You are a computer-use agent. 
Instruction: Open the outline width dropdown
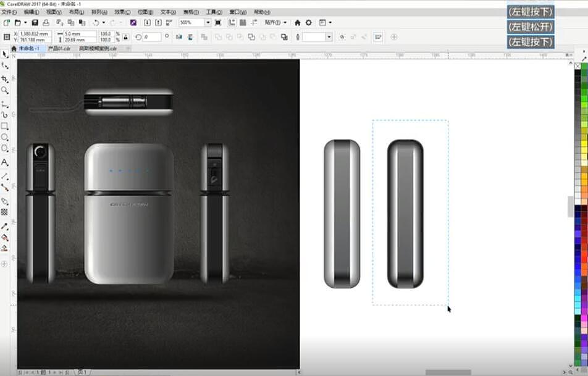tap(329, 37)
